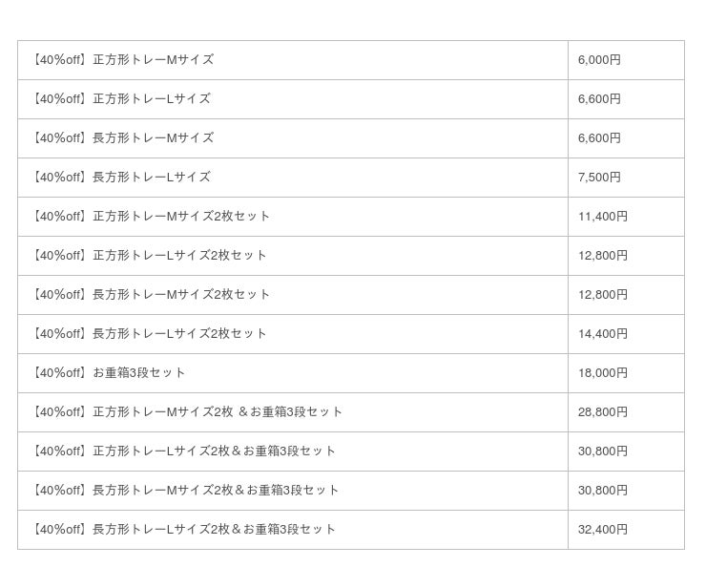Select 長方形トレーLサイズ2枚＆お重箱3段セット row
The image size is (706, 588).
point(351,530)
